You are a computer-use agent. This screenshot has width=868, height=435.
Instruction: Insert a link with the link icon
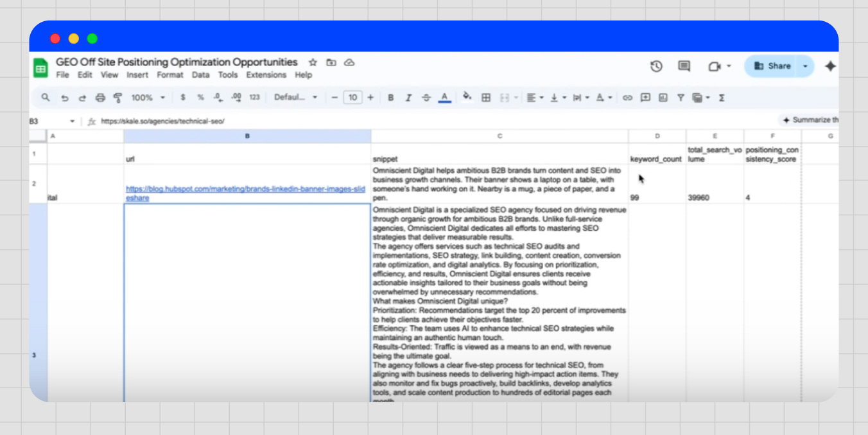pos(629,98)
